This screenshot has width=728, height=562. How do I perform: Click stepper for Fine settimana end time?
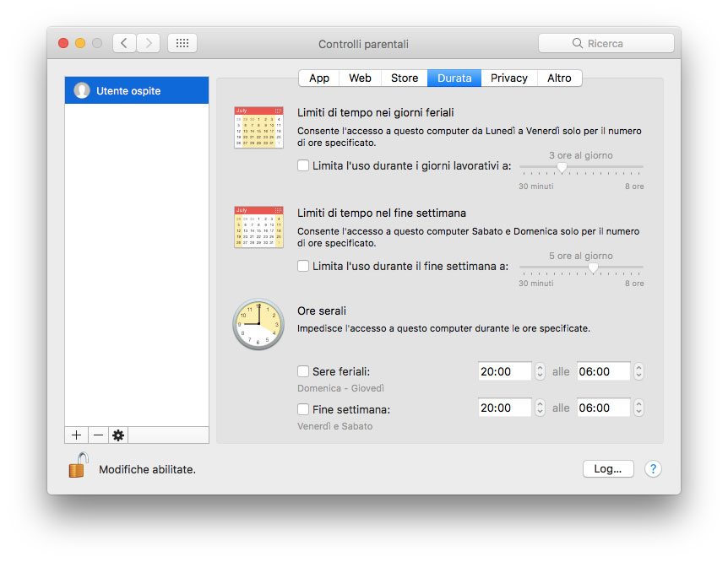(x=638, y=408)
